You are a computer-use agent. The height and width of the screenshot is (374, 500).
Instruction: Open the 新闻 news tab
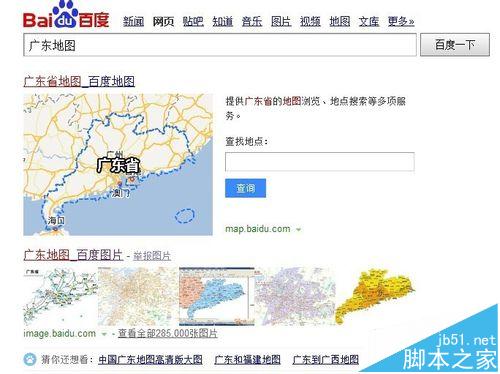(x=133, y=22)
